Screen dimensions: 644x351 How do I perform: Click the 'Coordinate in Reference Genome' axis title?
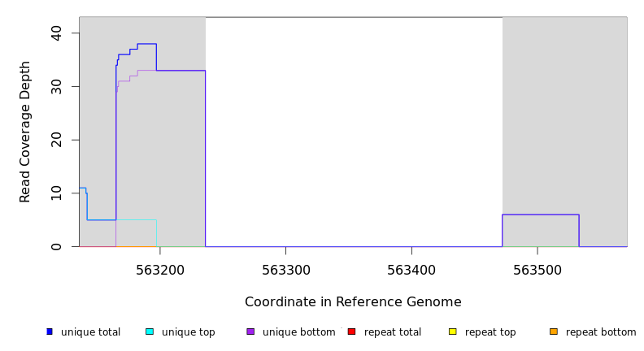pos(353,302)
